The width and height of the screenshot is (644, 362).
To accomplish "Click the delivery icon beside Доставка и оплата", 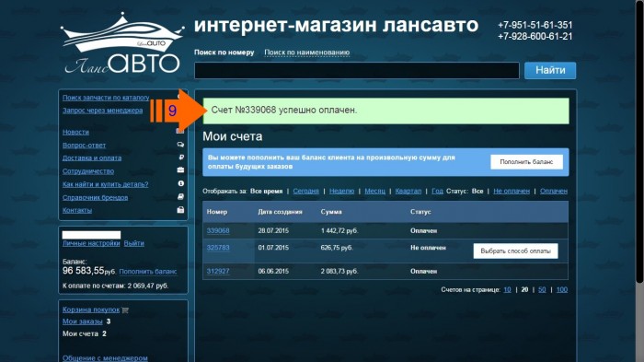I will (x=180, y=158).
